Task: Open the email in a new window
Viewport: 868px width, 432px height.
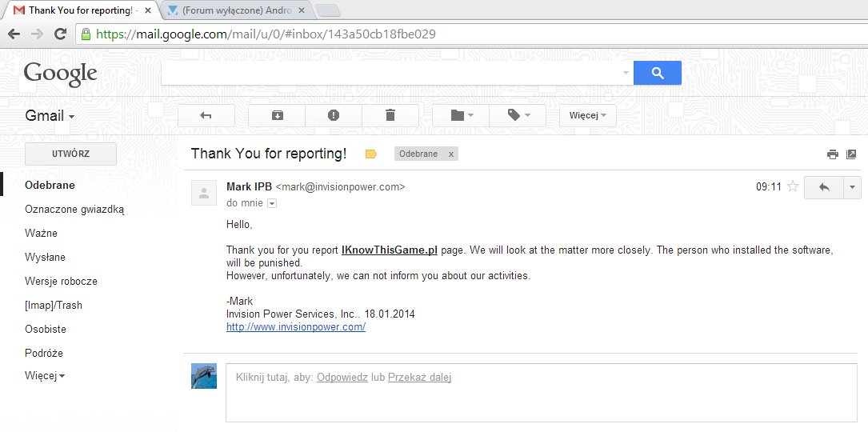Action: coord(851,154)
